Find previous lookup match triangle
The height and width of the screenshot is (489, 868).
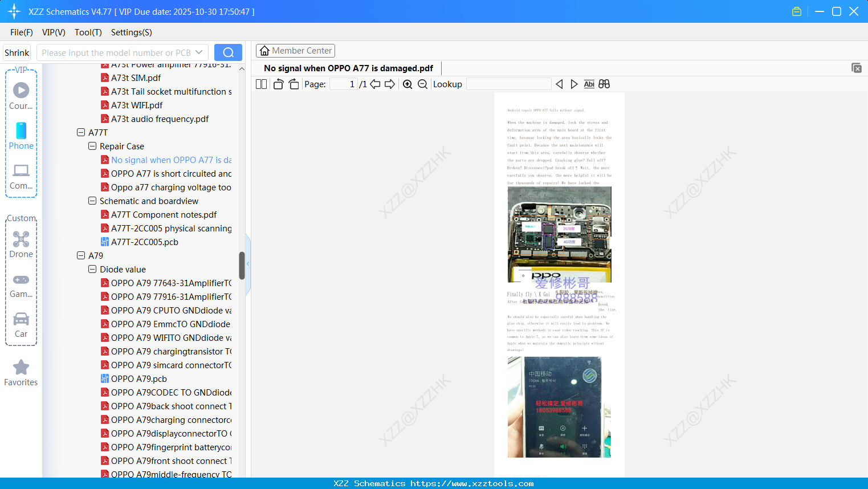559,84
